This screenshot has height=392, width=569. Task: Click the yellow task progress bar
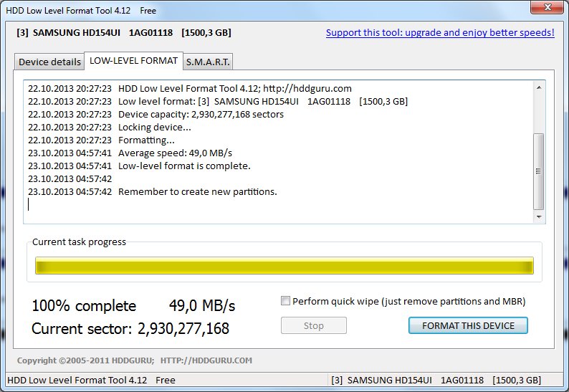click(x=284, y=266)
